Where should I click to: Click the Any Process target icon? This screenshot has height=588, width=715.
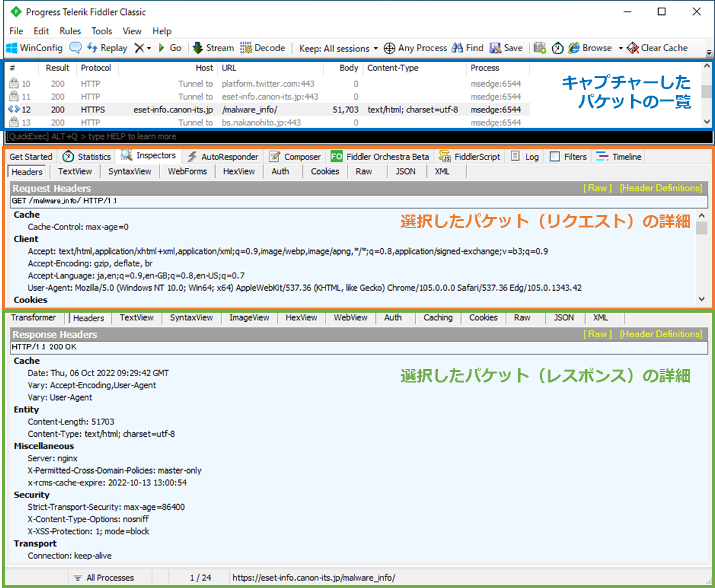[389, 48]
